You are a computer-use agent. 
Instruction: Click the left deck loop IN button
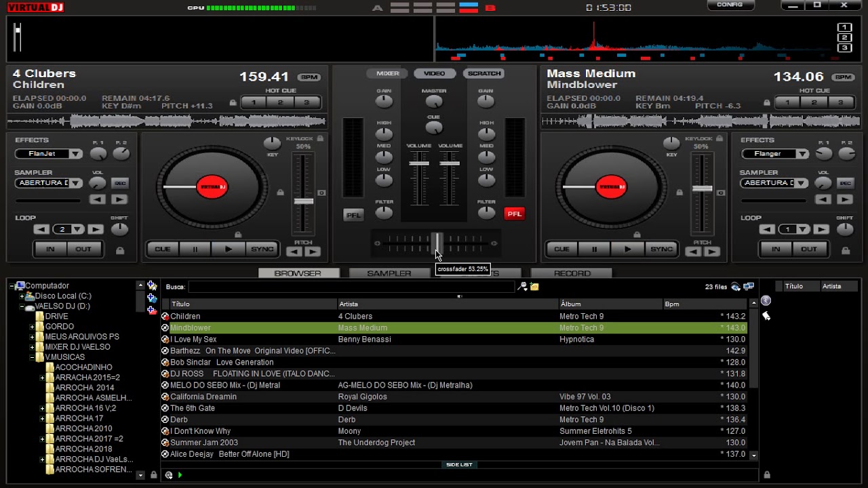[50, 249]
